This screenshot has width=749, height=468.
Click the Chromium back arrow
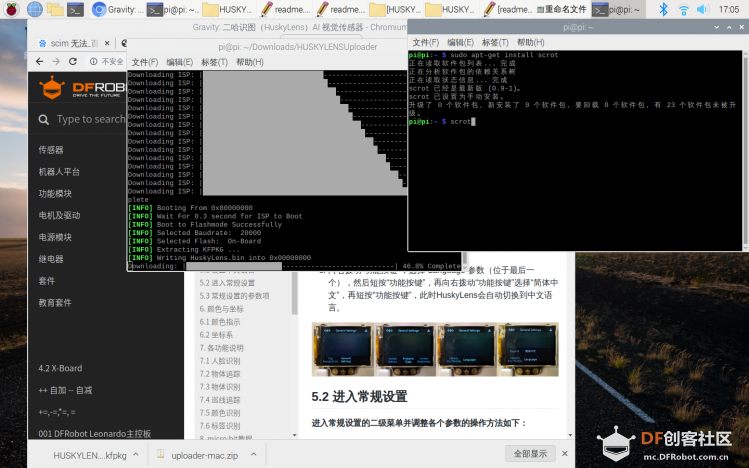40,61
